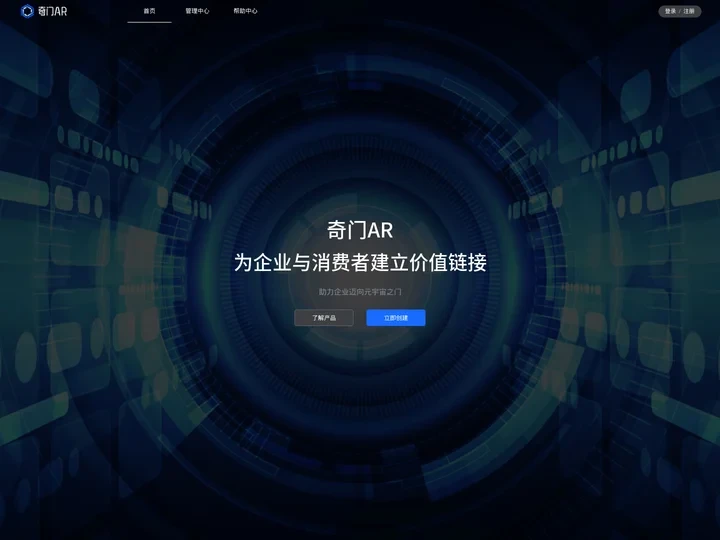
Task: Click the 了解产品 button
Action: coord(324,318)
